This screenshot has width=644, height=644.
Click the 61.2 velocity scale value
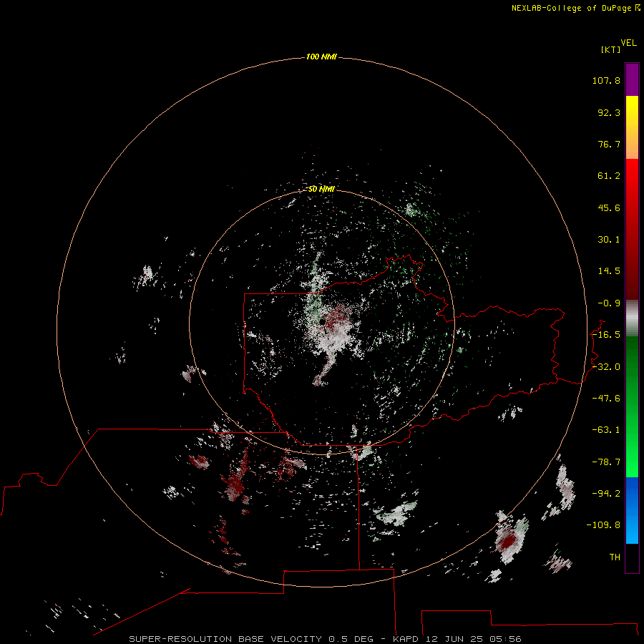(x=609, y=176)
